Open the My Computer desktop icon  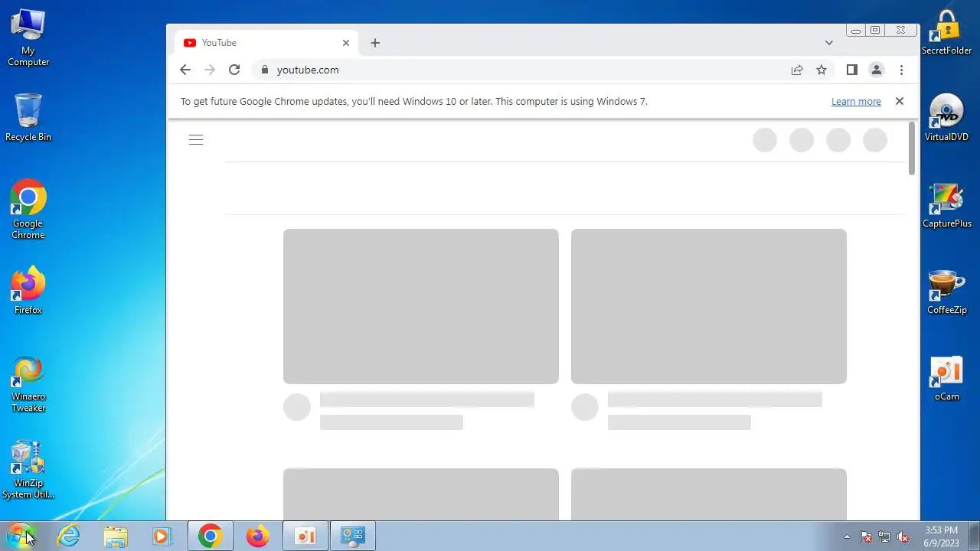coord(28,37)
